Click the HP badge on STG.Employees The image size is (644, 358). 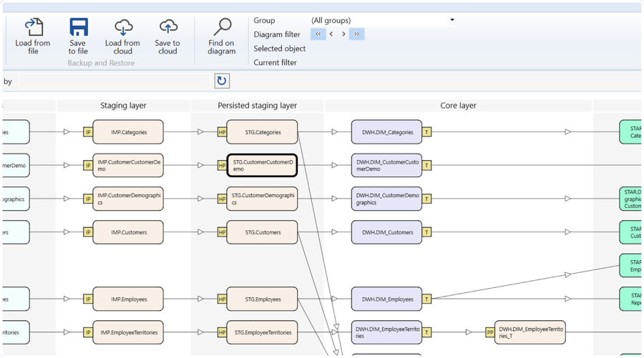coord(222,299)
